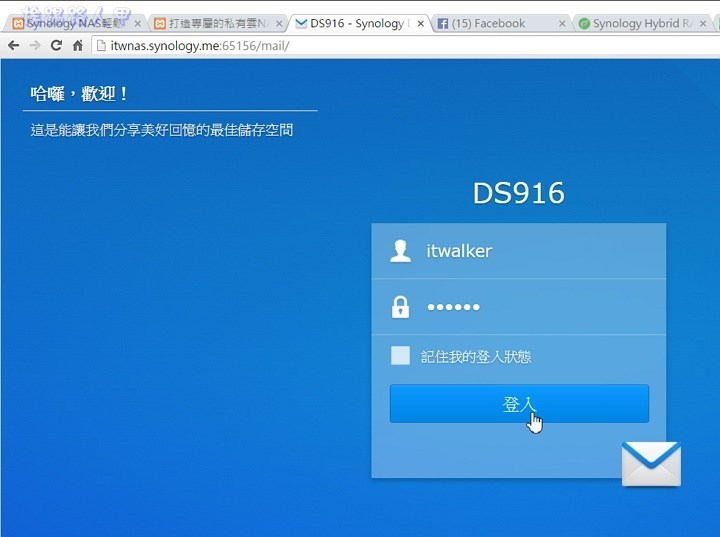Focus the username field showing itwalker
This screenshot has height=537, width=720.
(x=519, y=251)
